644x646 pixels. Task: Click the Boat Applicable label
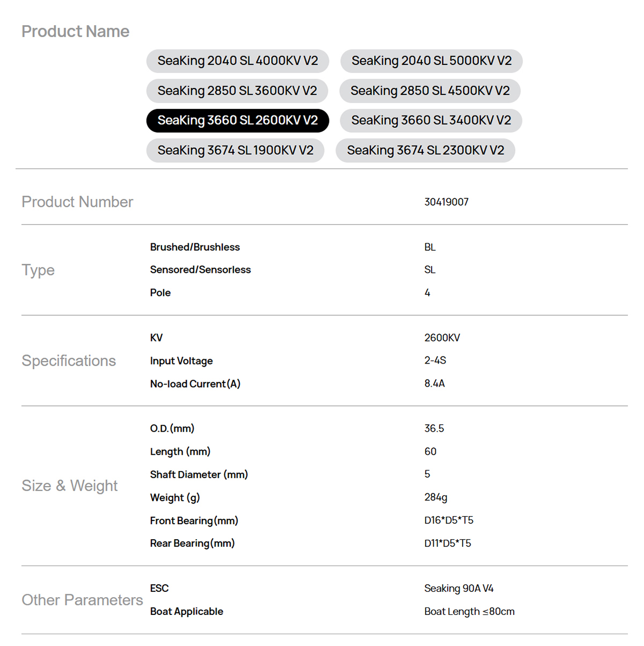tap(186, 612)
